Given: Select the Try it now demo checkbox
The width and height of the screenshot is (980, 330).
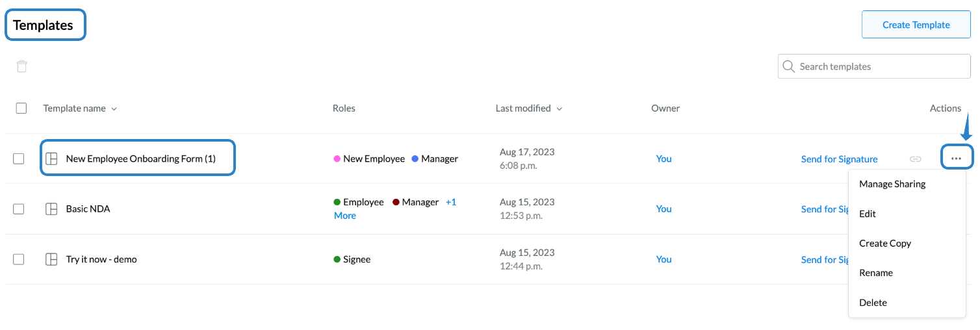Looking at the screenshot, I should pyautogui.click(x=19, y=259).
